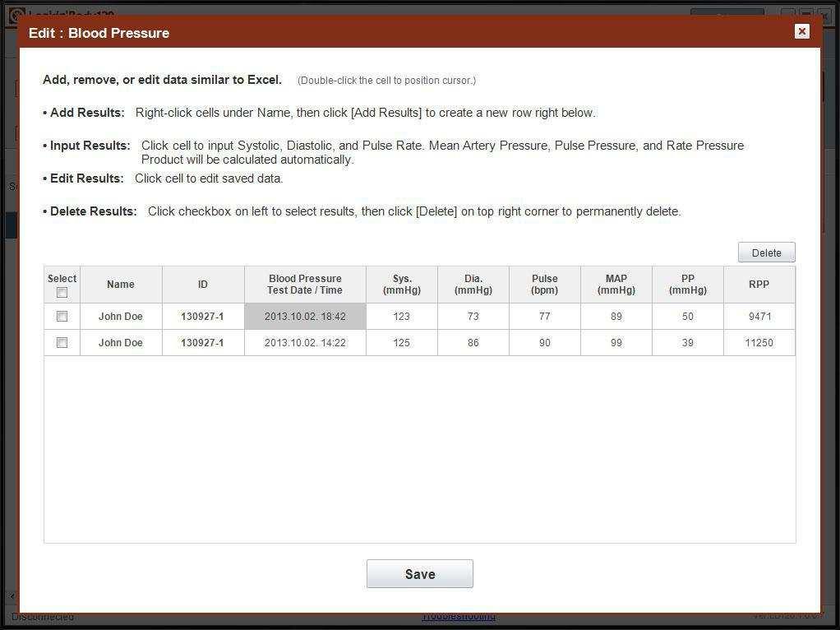Click the MAP value 89

[x=616, y=317]
